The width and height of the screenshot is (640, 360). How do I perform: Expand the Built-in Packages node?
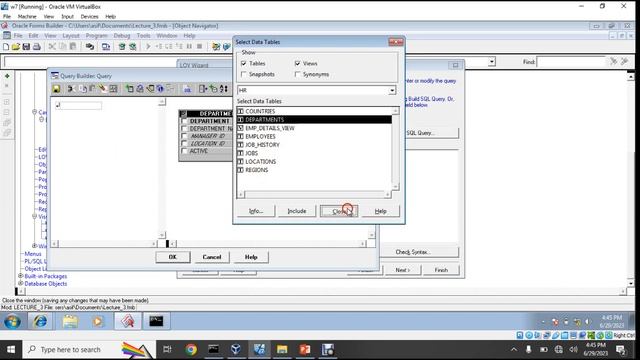(20, 276)
